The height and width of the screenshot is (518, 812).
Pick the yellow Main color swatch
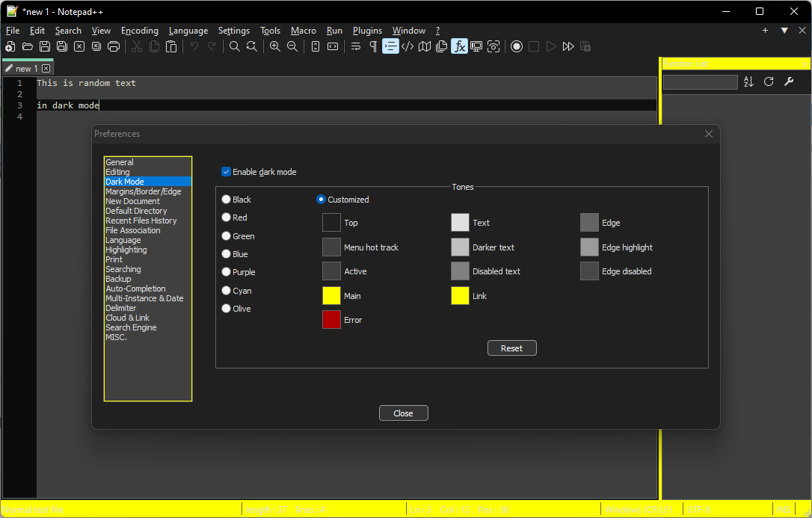pos(331,296)
